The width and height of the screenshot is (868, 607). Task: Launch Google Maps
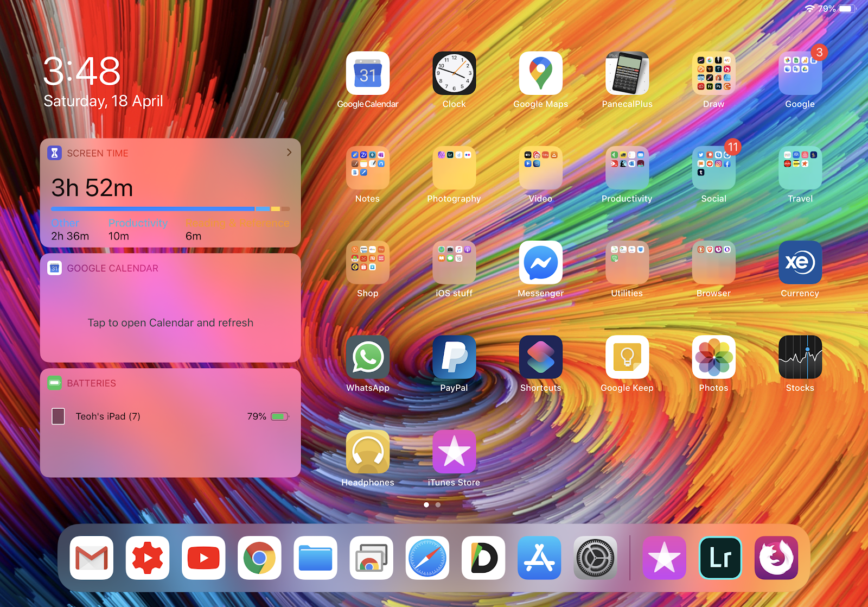541,73
